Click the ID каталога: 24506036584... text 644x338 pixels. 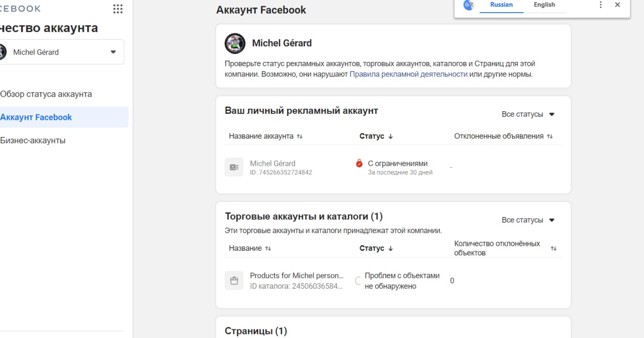pyautogui.click(x=297, y=286)
